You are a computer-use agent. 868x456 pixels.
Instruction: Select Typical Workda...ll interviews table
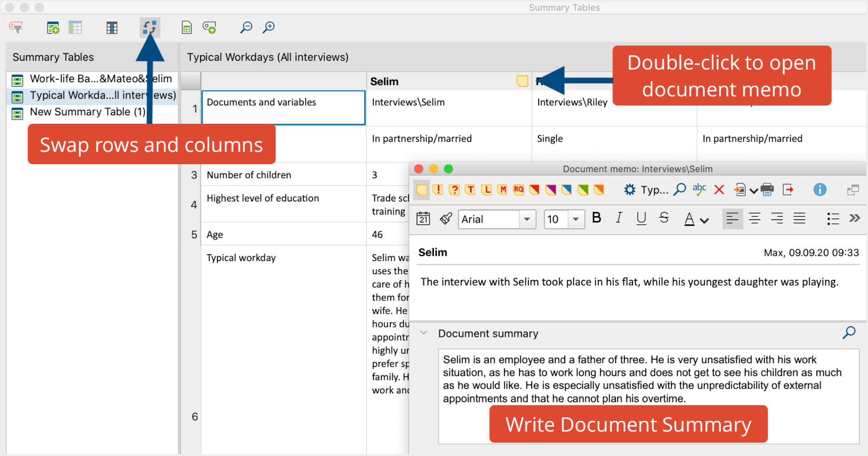pos(93,96)
